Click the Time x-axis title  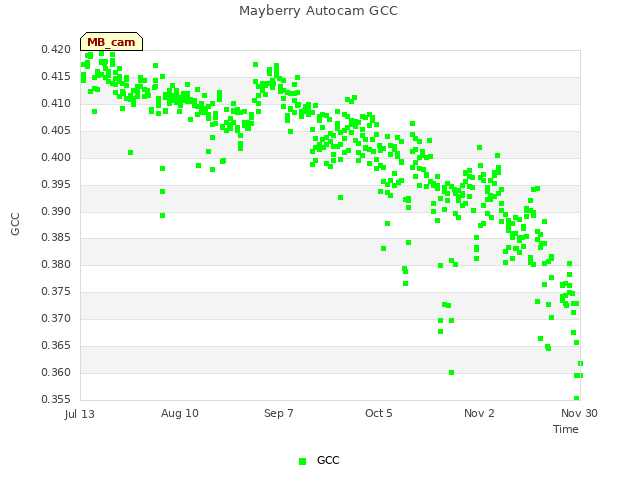tap(566, 429)
